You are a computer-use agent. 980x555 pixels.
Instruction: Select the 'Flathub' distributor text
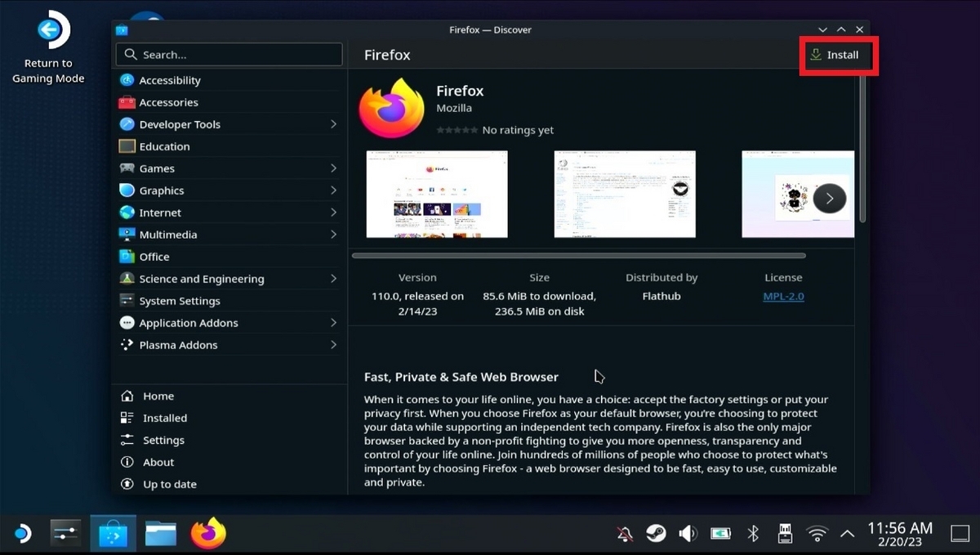tap(661, 296)
